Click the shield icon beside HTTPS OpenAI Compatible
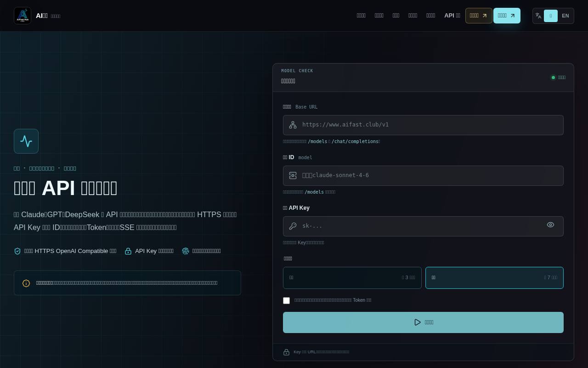The height and width of the screenshot is (368, 588). pos(17,251)
